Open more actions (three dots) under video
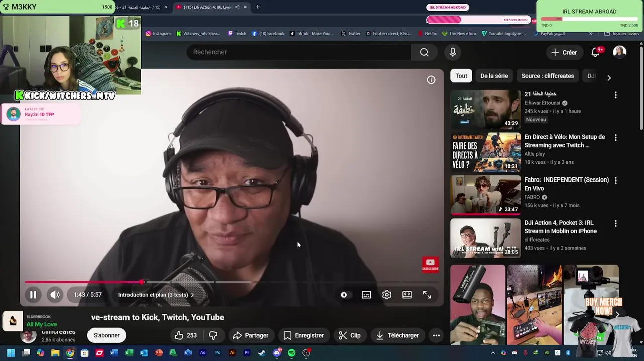Viewport: 644px width, 361px height. pyautogui.click(x=436, y=335)
